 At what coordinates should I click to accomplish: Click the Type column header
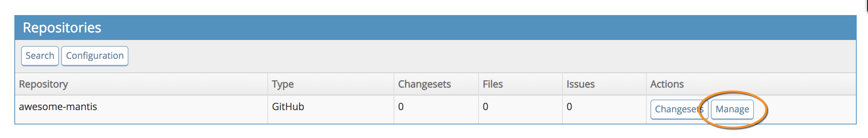click(283, 84)
